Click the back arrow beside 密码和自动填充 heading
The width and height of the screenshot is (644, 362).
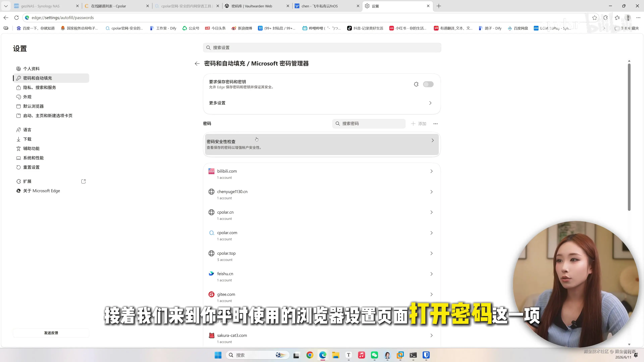[197, 64]
